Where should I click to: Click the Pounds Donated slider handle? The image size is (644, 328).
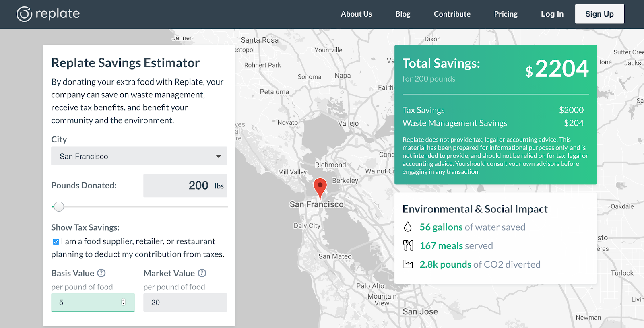coord(59,206)
